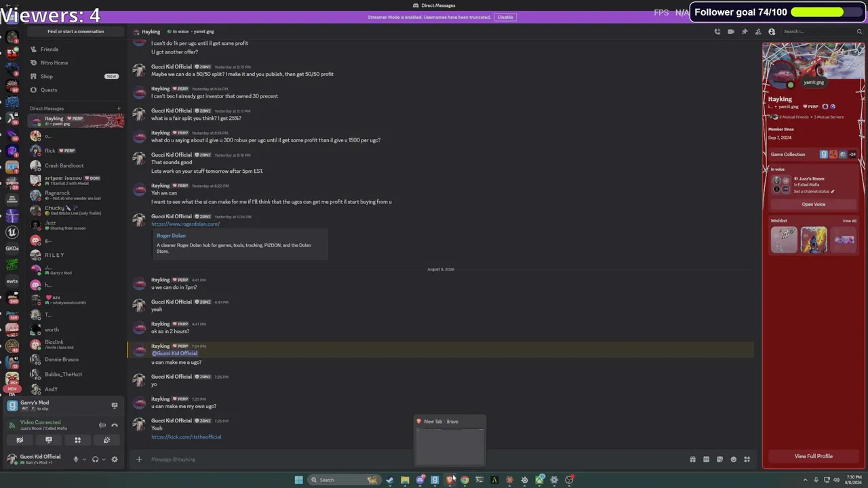Viewport: 868px width, 488px height.
Task: Deafen with the headphones icon
Action: point(95,460)
